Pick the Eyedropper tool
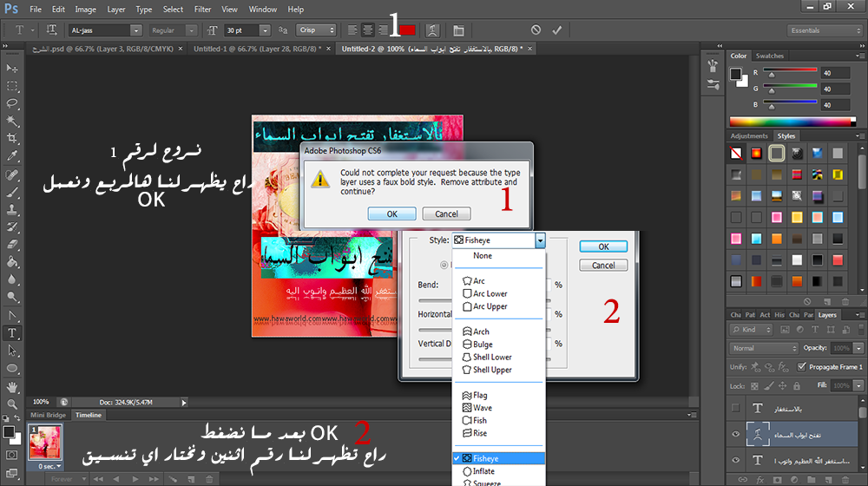 [x=12, y=156]
